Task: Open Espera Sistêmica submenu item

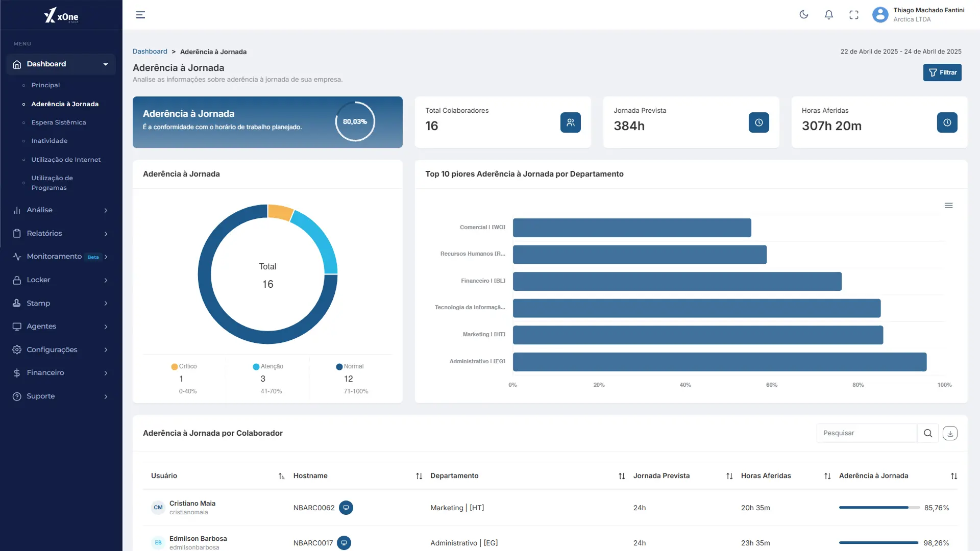Action: (58, 122)
